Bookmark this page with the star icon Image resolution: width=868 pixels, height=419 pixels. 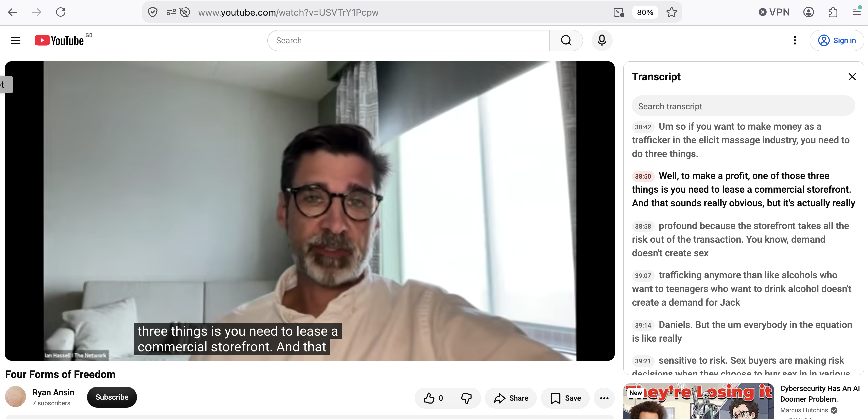click(x=671, y=12)
